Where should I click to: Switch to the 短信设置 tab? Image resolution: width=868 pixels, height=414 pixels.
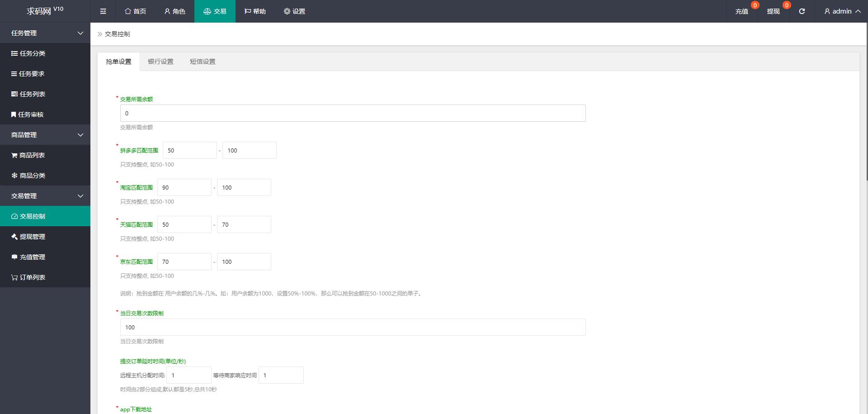click(203, 62)
